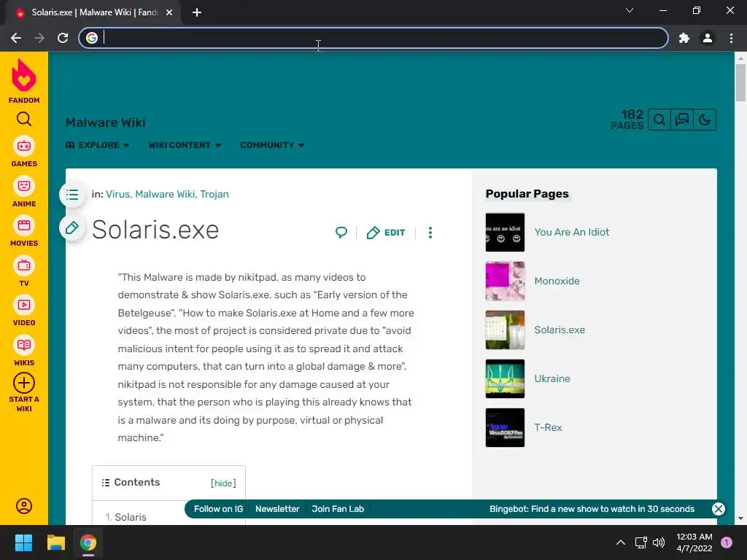Open the Wikis section icon
This screenshot has width=747, height=560.
click(x=24, y=345)
